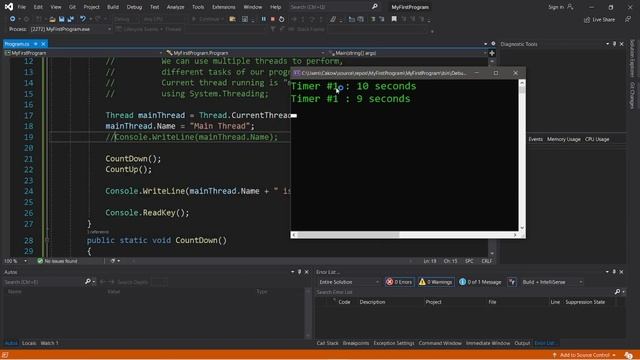Pin the Autos panel
The height and width of the screenshot is (360, 640).
(x=299, y=272)
